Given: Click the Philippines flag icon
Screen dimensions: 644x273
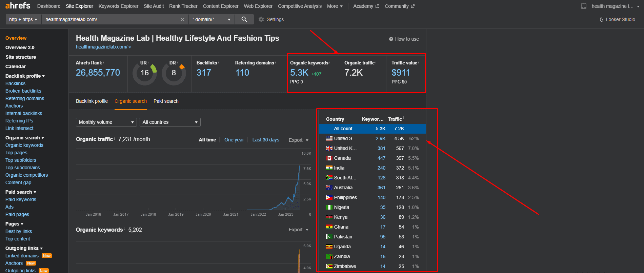Looking at the screenshot, I should [x=329, y=197].
